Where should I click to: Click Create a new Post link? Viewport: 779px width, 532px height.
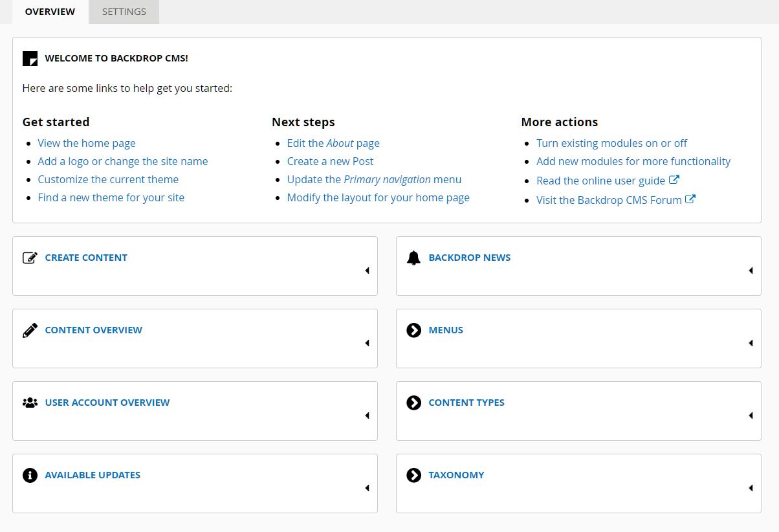[330, 161]
